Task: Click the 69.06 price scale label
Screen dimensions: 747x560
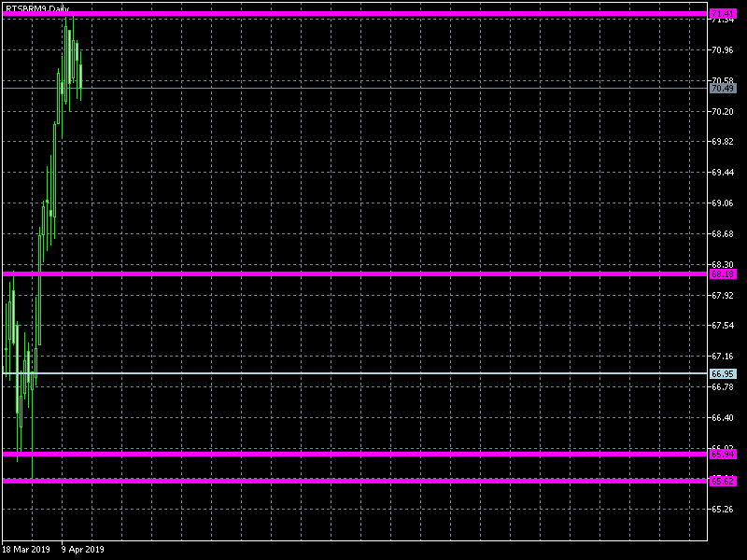Action: [x=722, y=203]
